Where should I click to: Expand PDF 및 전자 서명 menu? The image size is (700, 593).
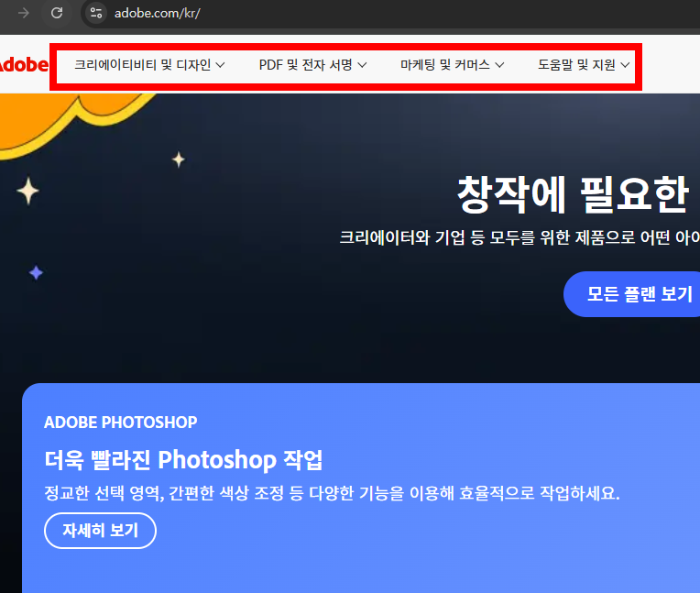tap(312, 65)
